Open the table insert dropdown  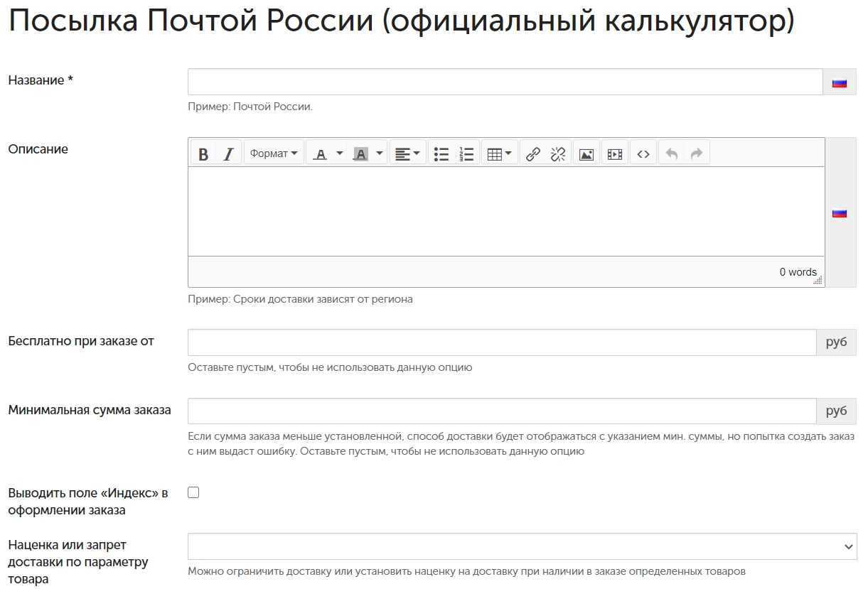[499, 153]
